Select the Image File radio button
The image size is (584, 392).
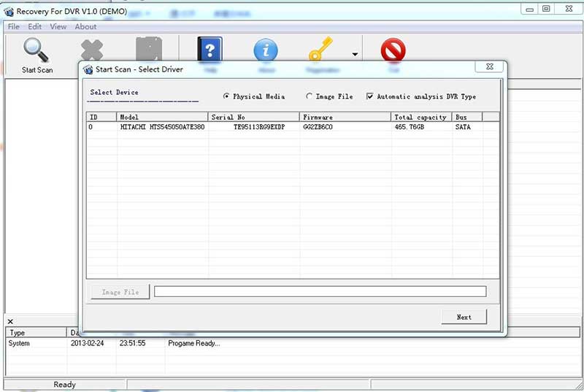[x=309, y=96]
